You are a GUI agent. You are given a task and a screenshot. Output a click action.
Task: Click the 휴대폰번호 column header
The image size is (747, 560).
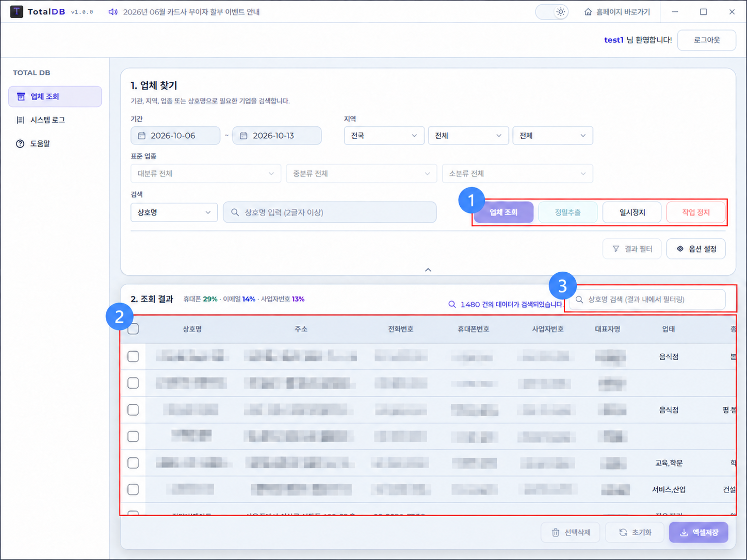[473, 329]
